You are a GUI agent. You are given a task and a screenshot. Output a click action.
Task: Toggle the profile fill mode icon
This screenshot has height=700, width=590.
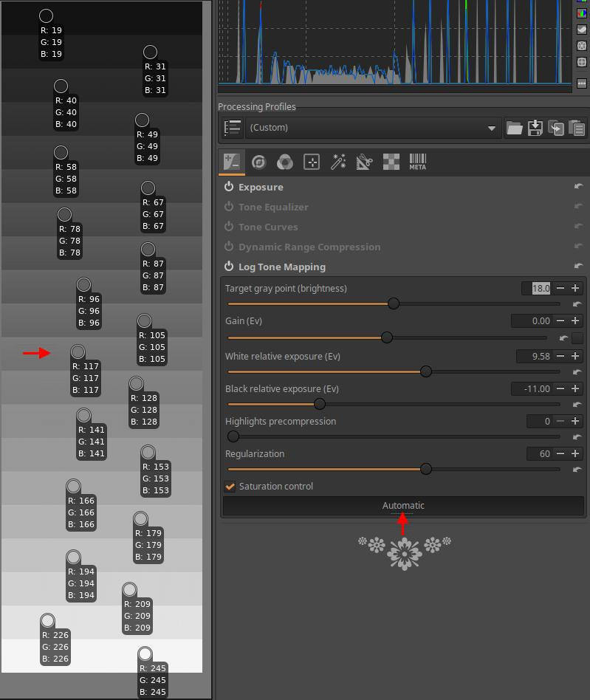click(233, 128)
